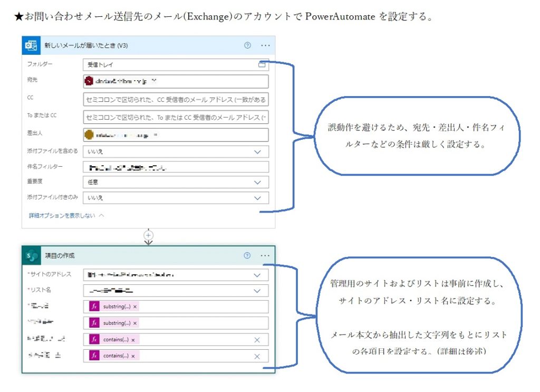Click the fx icon of the first substring expression
This screenshot has width=540, height=392.
coord(94,307)
